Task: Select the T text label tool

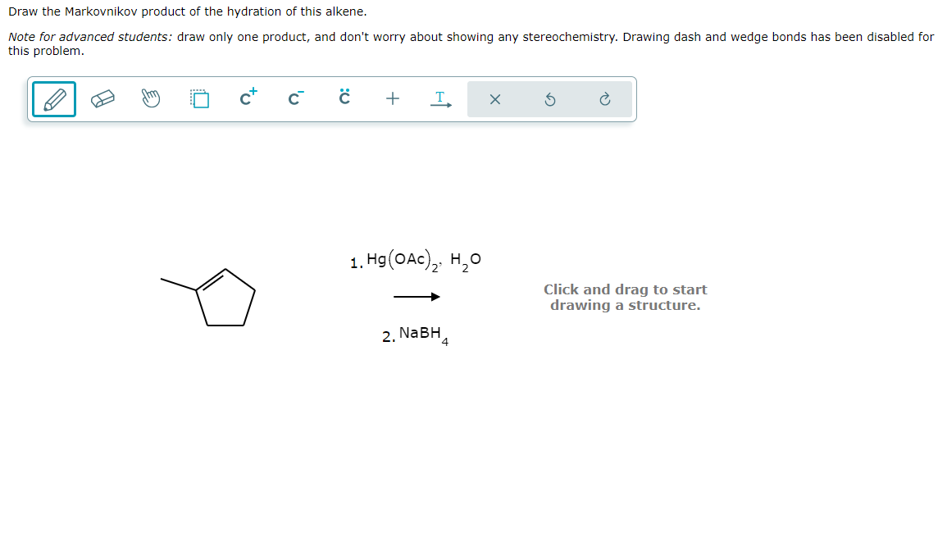Action: pyautogui.click(x=440, y=98)
